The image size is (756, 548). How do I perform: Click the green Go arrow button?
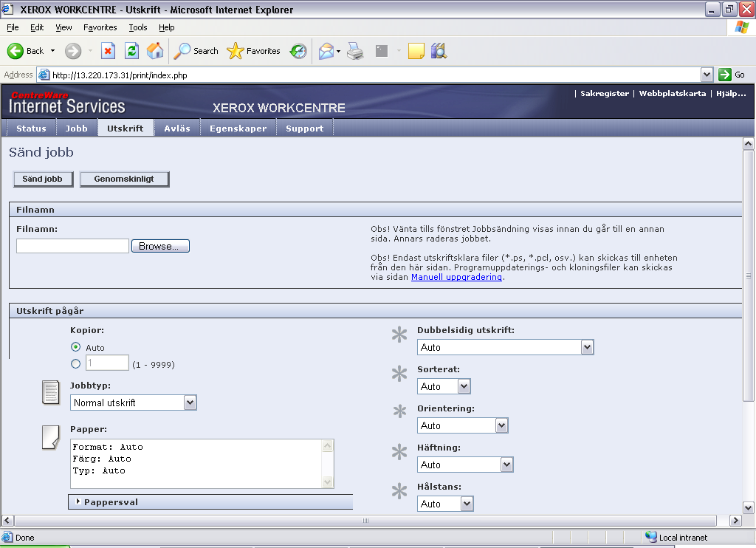coord(725,75)
